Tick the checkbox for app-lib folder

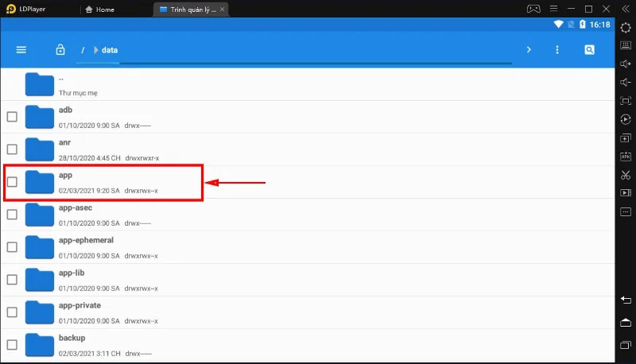pyautogui.click(x=12, y=280)
